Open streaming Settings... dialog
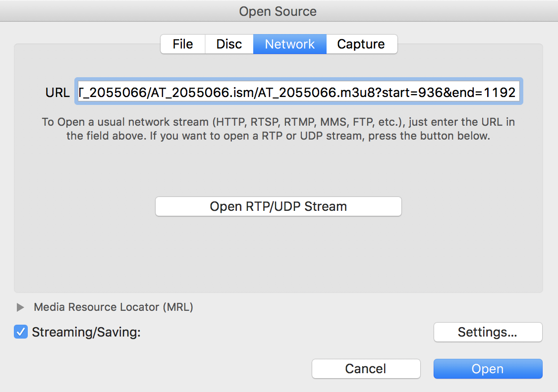 (x=488, y=332)
